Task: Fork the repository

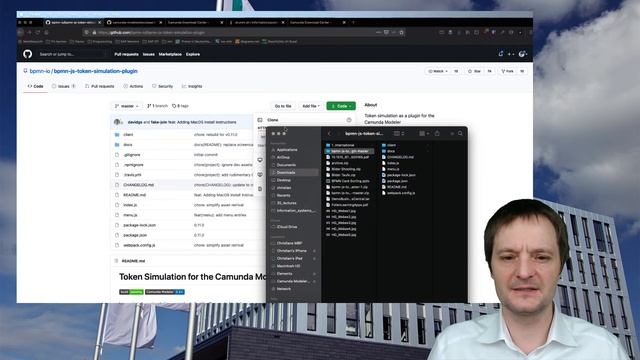Action: 508,71
